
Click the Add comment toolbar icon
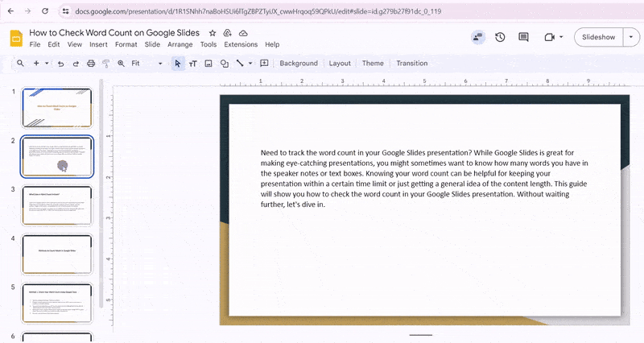tap(264, 64)
